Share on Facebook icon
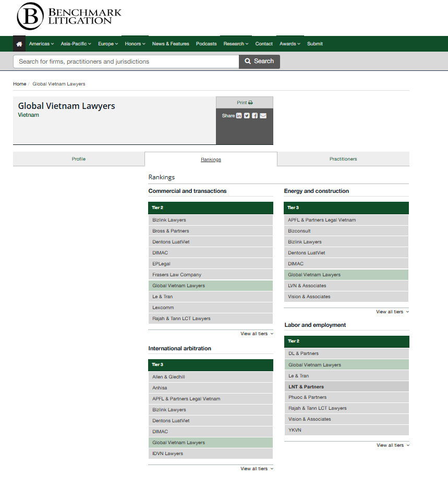 click(255, 116)
